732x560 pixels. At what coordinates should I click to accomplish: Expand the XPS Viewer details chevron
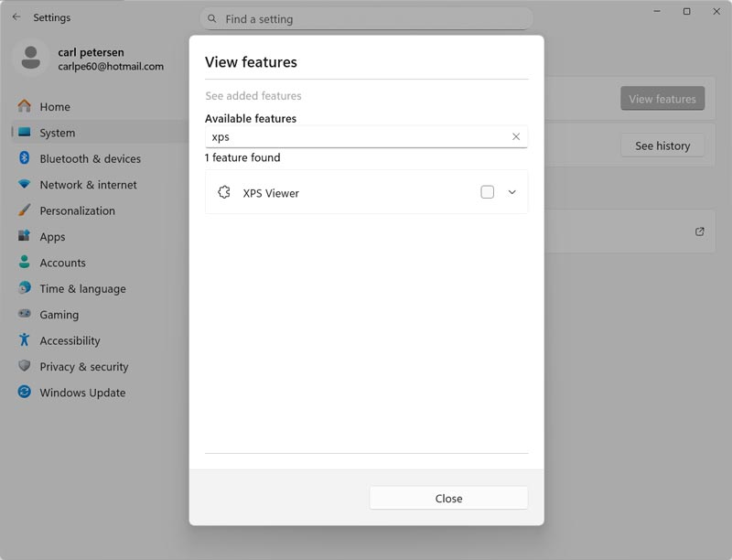(x=512, y=192)
